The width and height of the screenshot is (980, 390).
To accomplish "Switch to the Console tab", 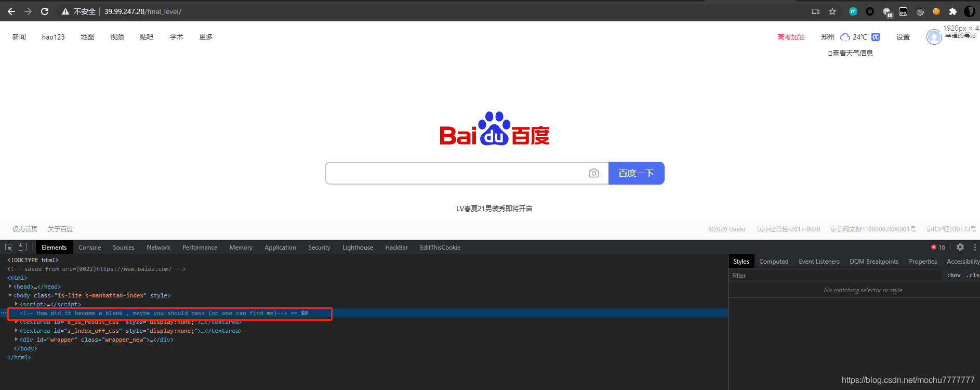I will [90, 248].
